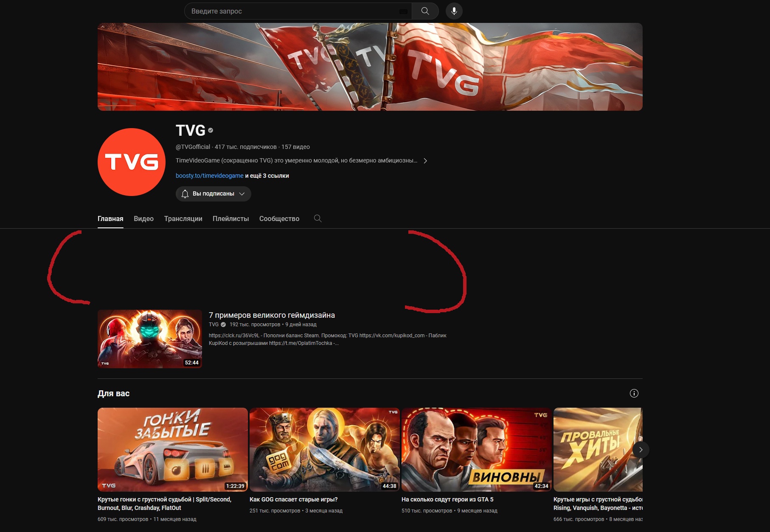
Task: Open the on-screen keyboard icon in search box
Action: [x=403, y=11]
